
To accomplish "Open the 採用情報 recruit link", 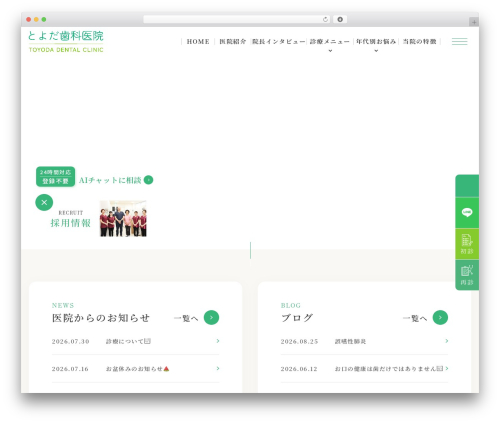I will tap(70, 223).
